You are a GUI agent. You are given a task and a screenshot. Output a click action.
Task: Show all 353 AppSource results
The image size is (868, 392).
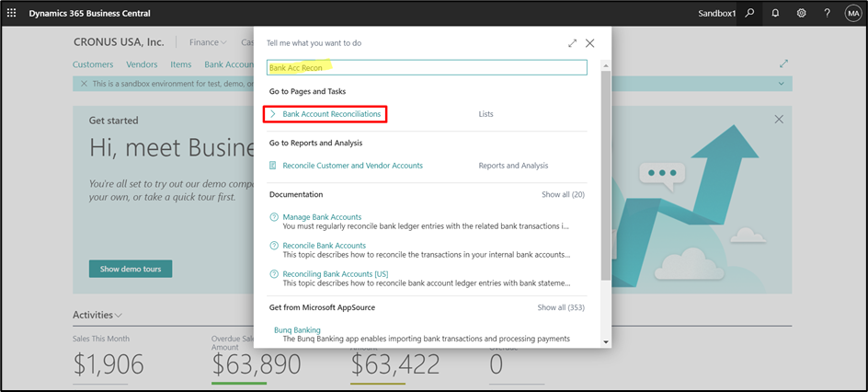(561, 307)
